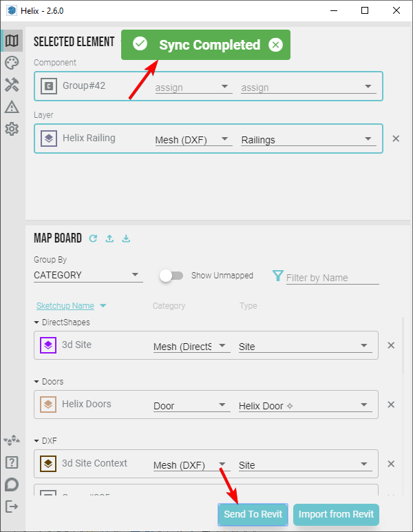413x532 pixels.
Task: Open the Group By CATEGORY dropdown
Action: (88, 275)
